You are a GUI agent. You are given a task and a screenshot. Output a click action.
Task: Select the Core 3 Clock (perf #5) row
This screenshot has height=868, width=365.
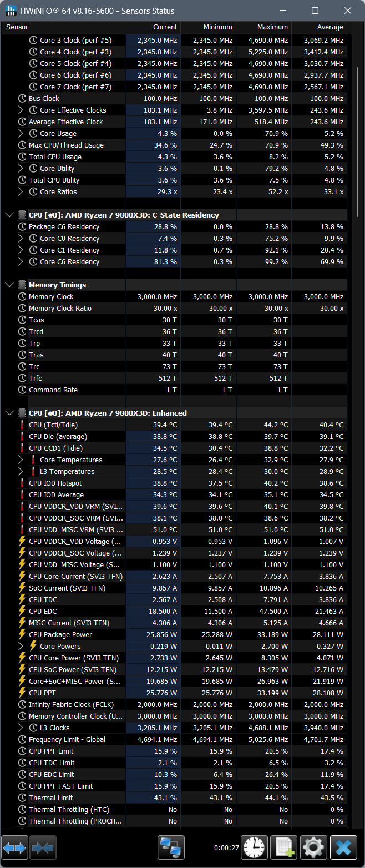174,40
